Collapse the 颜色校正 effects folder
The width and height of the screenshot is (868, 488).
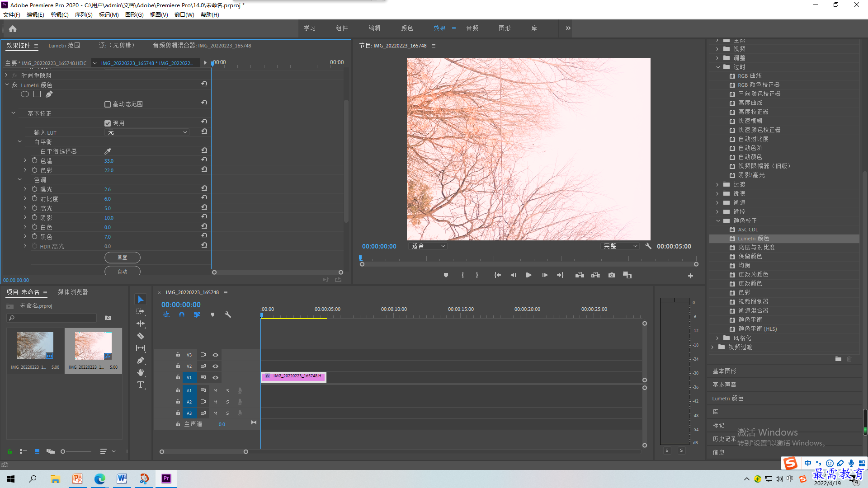pos(717,221)
